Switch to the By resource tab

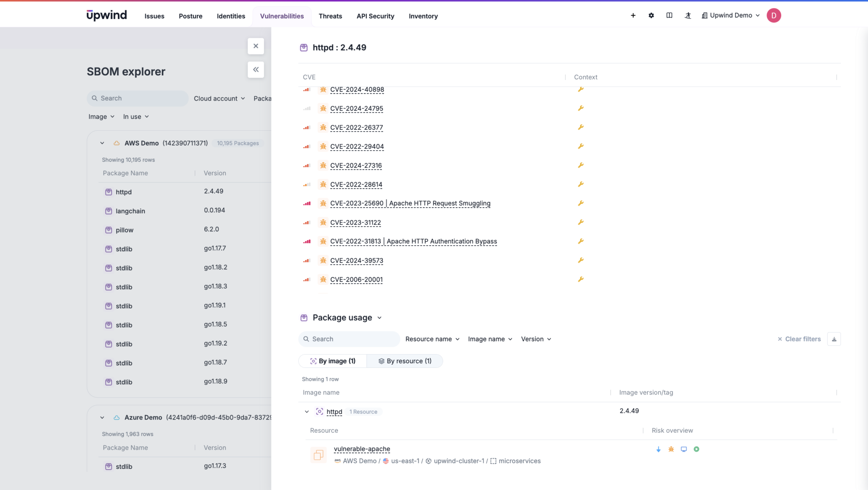click(405, 361)
